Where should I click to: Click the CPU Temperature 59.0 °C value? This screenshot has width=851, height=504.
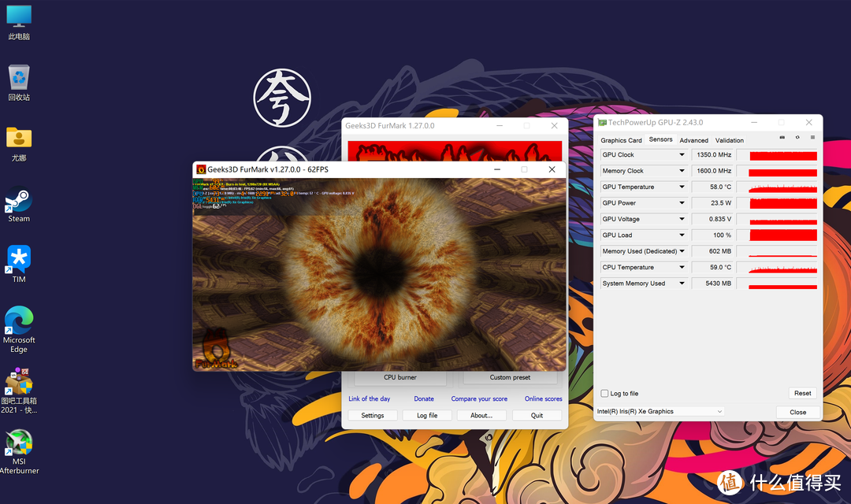pos(712,268)
